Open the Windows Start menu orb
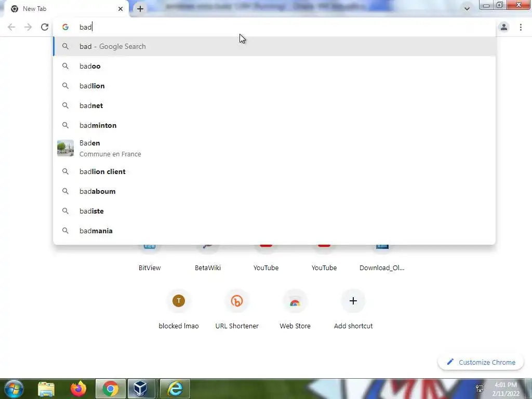 pyautogui.click(x=14, y=389)
